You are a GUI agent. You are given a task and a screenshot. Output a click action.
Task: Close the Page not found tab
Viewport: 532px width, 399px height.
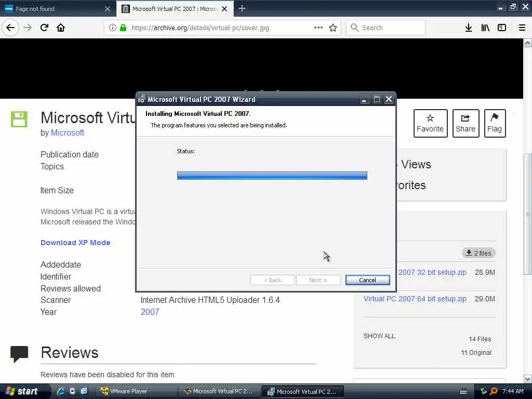click(108, 9)
